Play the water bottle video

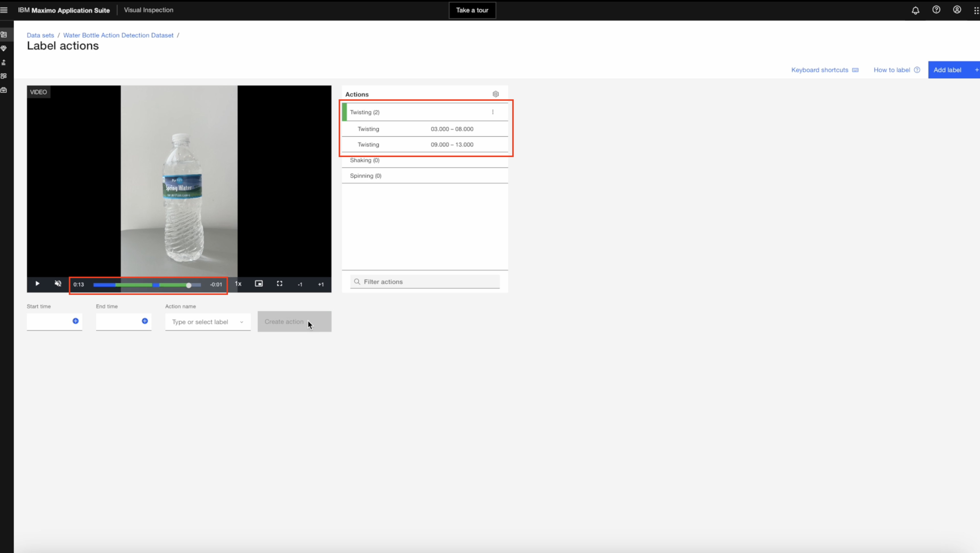[x=37, y=284]
